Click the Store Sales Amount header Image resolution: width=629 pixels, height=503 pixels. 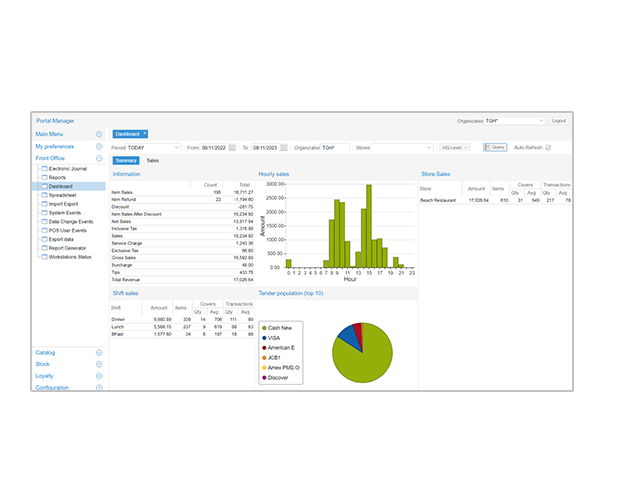[476, 189]
